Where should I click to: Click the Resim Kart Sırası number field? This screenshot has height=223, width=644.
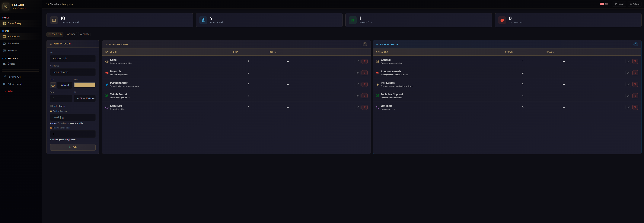pos(73,134)
